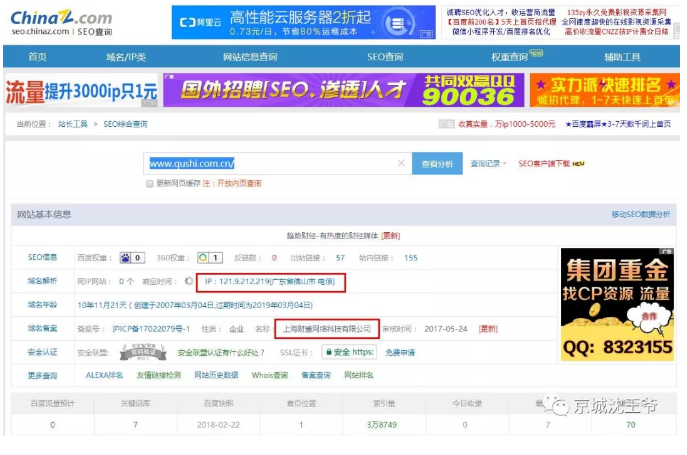Viewport: 687px width, 455px height.
Task: Click the value 70 in the stats row
Action: 630,425
